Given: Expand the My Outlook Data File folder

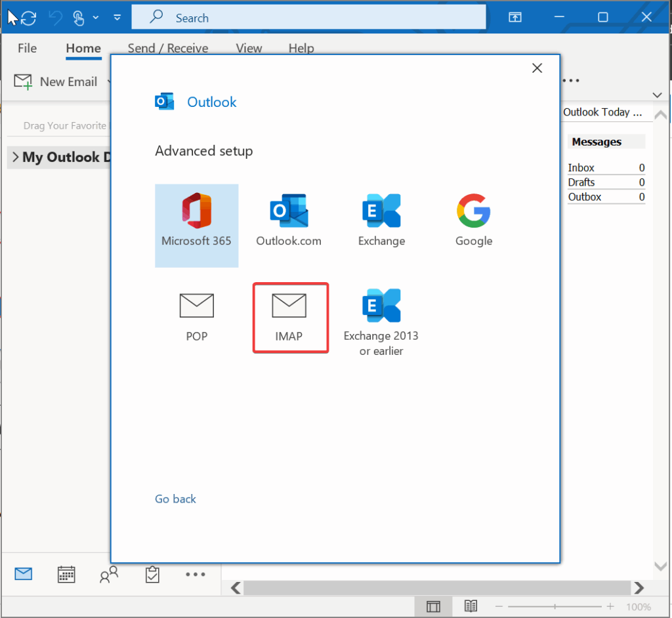Looking at the screenshot, I should click(16, 157).
